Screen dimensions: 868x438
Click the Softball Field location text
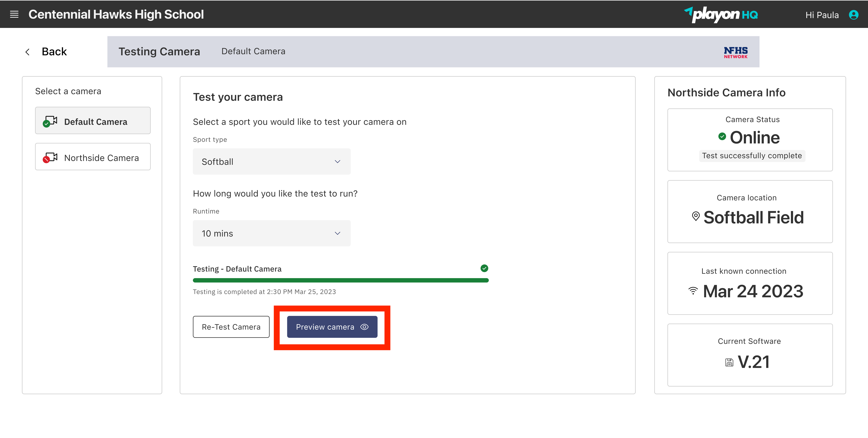tap(754, 217)
